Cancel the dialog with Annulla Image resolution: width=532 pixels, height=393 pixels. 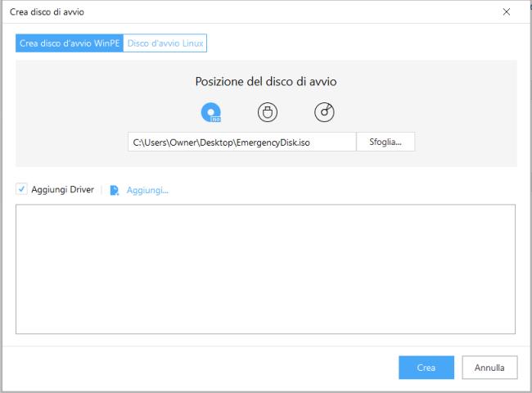(489, 368)
